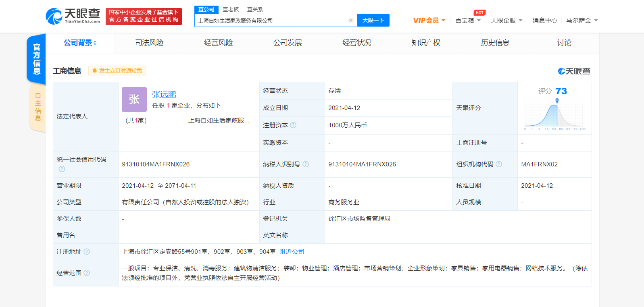The width and height of the screenshot is (644, 307).
Task: Click the 上海市徐汇区定安路55号 address text
Action: (x=199, y=252)
